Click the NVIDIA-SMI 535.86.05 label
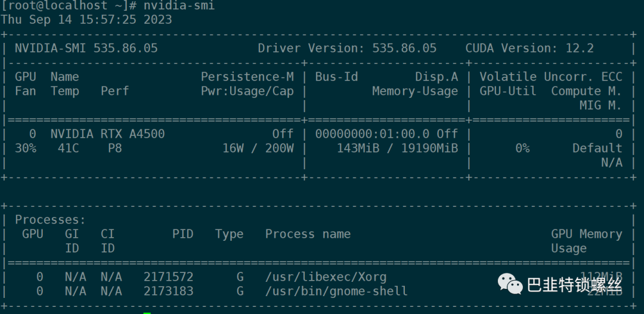The width and height of the screenshot is (644, 314). (x=86, y=48)
